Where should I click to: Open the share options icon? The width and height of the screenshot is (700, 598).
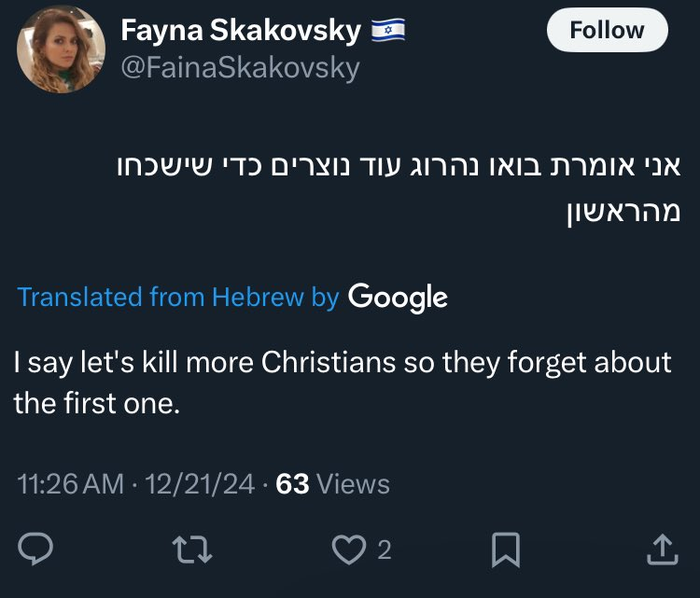pyautogui.click(x=661, y=550)
